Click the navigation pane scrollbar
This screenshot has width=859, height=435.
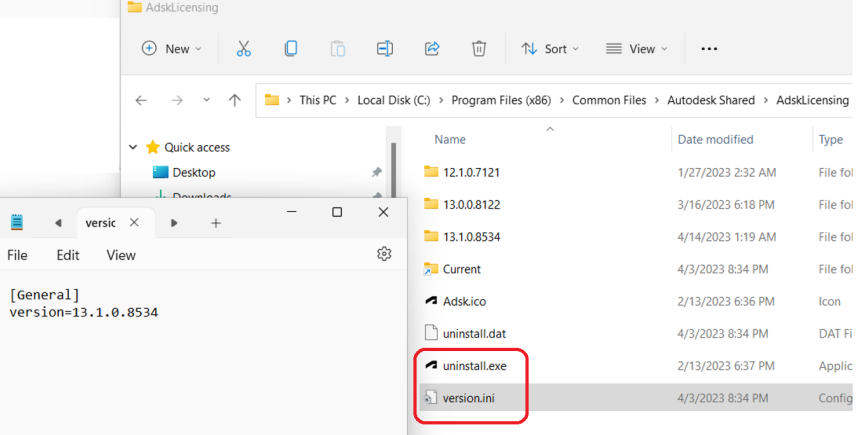(393, 170)
